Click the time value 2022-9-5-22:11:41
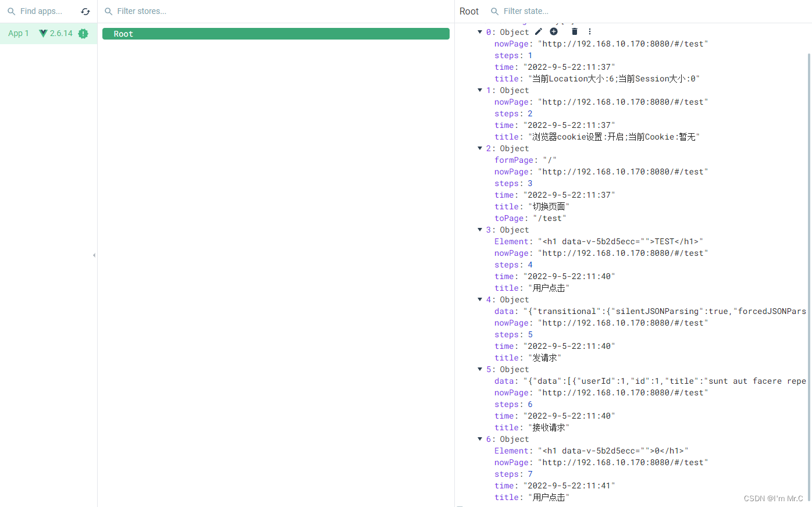This screenshot has height=507, width=812. 569,485
